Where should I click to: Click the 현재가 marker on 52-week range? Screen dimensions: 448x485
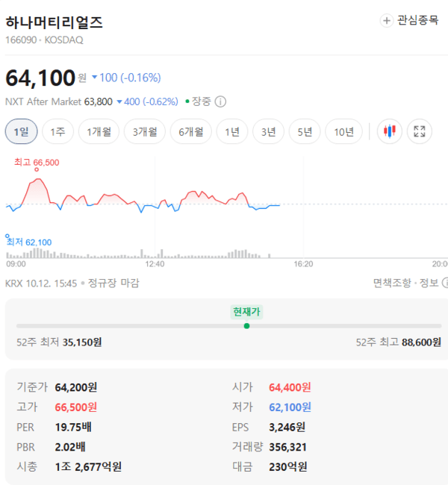246,326
